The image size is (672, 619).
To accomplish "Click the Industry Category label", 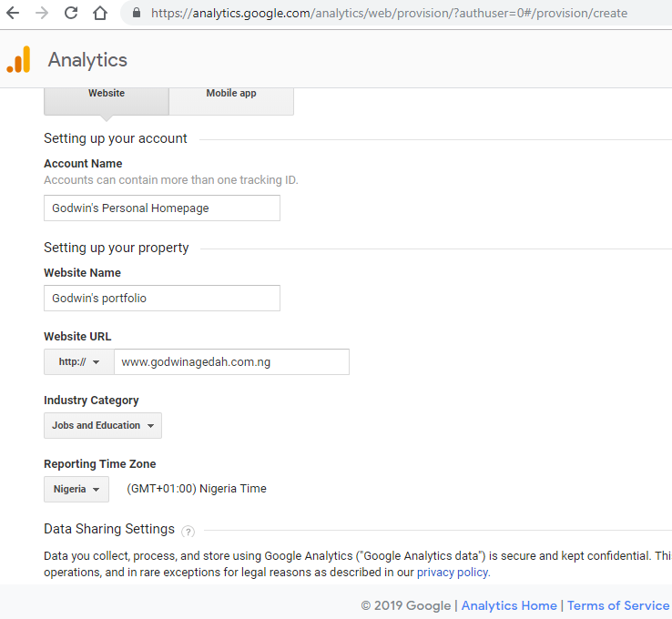I will 91,401.
